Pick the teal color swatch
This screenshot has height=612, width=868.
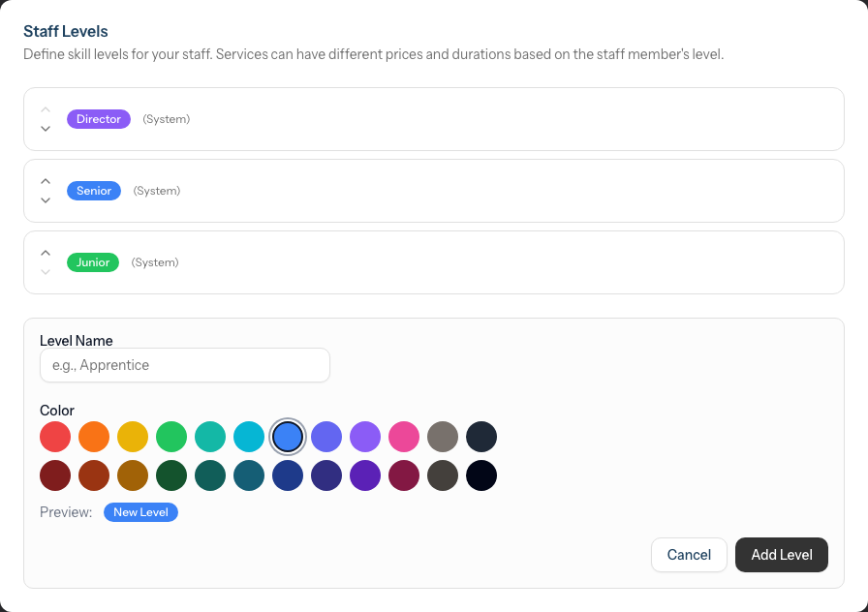[x=210, y=437]
